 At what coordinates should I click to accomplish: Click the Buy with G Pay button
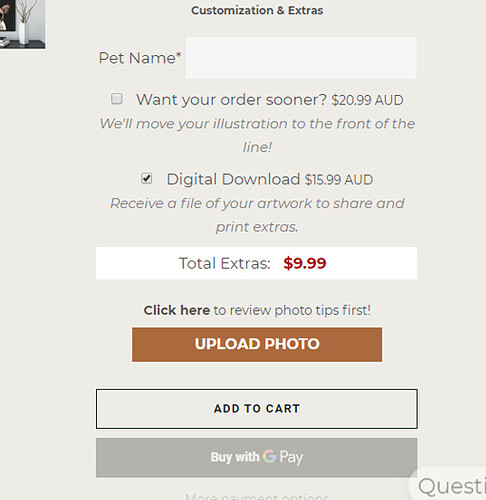tap(257, 457)
